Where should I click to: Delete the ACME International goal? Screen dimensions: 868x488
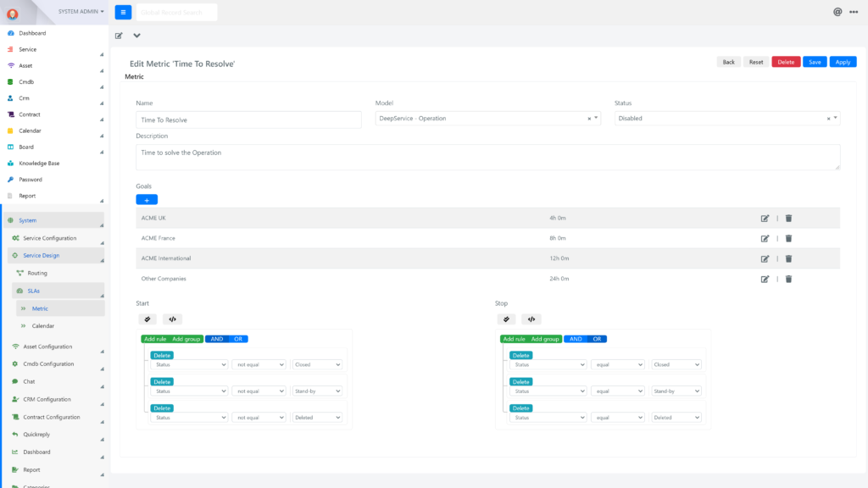(788, 259)
